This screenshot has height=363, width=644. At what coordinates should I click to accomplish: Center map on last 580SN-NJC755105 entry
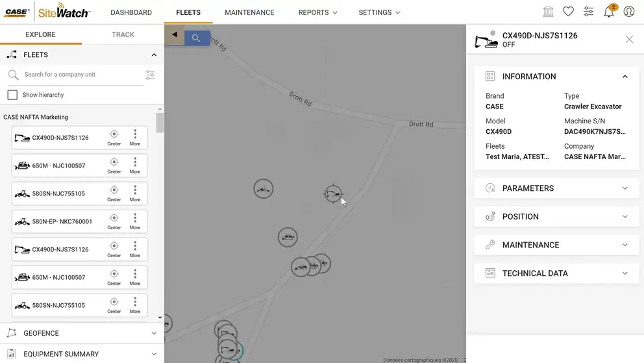coord(114,305)
